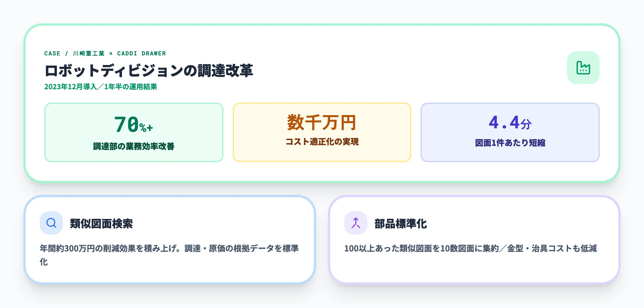Click the 数千万円 metric figure
This screenshot has width=644, height=308.
322,123
